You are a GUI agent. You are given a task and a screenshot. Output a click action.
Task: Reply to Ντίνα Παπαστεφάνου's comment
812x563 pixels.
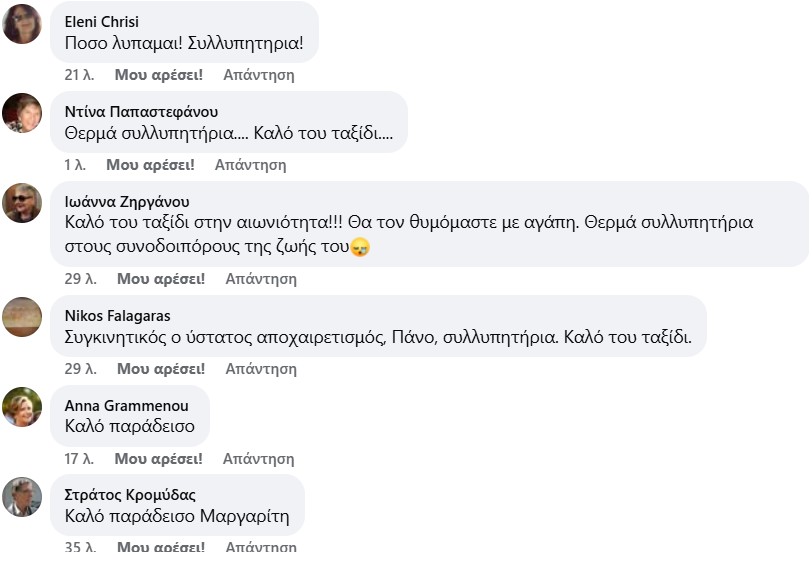[251, 165]
